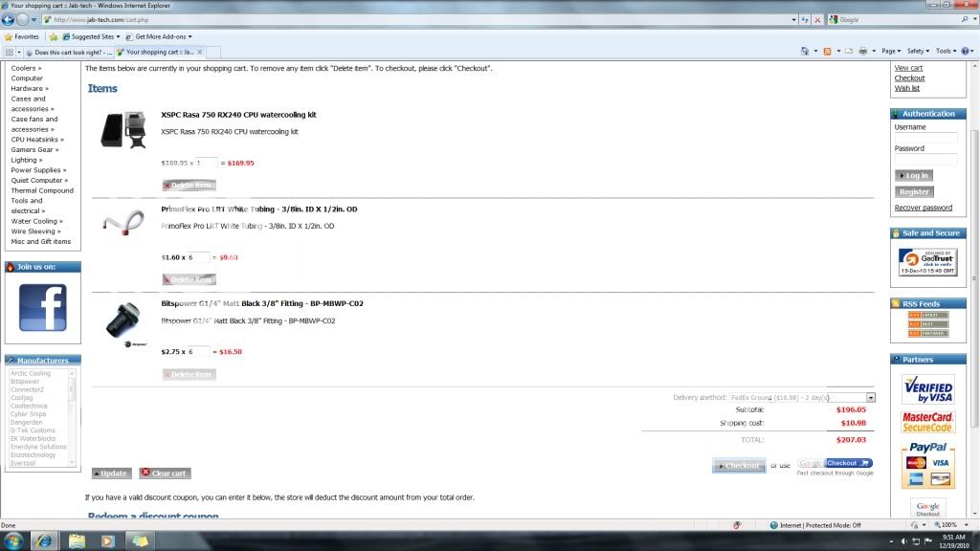
Task: Open the Favorites star button
Action: click(x=22, y=37)
